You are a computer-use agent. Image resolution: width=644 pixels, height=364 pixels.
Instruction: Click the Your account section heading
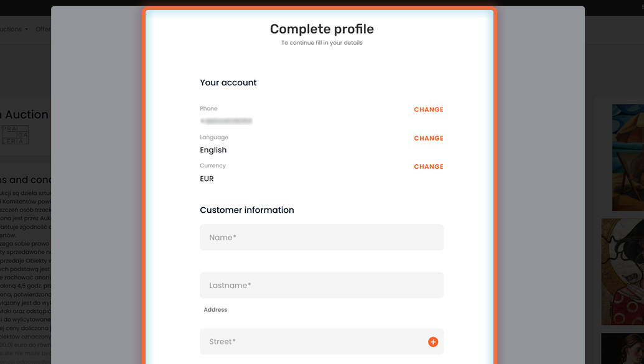click(x=228, y=83)
